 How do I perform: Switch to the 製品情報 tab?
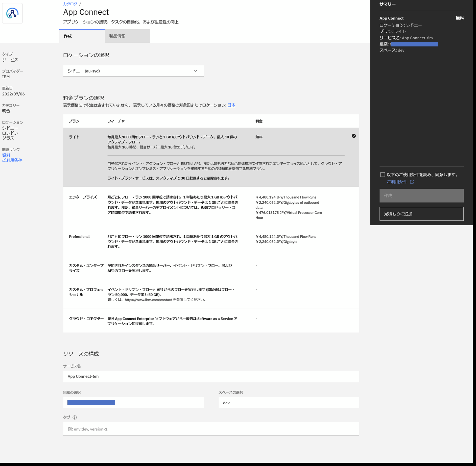127,36
